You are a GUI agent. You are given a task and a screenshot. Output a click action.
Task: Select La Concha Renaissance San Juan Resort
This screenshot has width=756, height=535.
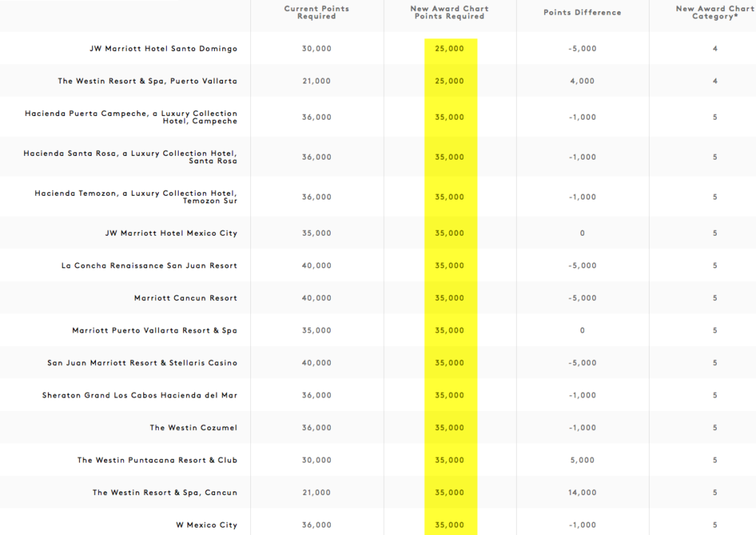[x=149, y=266]
